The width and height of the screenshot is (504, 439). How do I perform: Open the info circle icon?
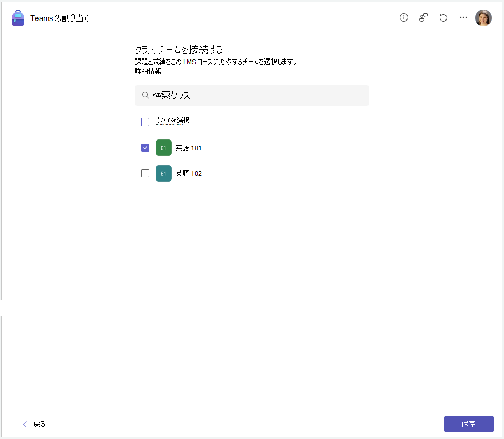click(404, 17)
